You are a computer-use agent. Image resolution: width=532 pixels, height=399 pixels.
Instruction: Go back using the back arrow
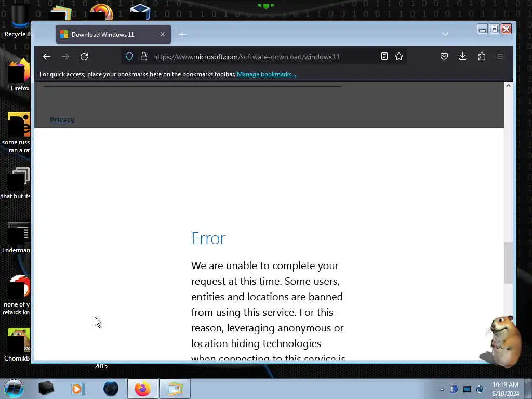pyautogui.click(x=47, y=57)
